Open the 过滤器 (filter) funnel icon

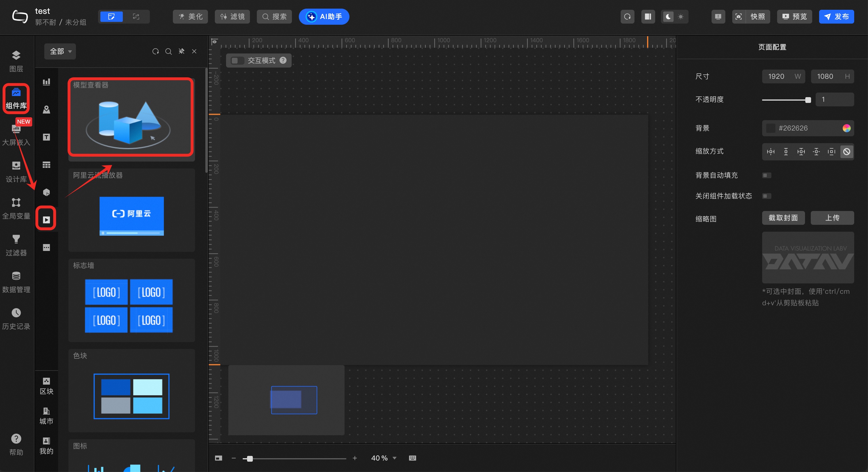click(x=16, y=239)
